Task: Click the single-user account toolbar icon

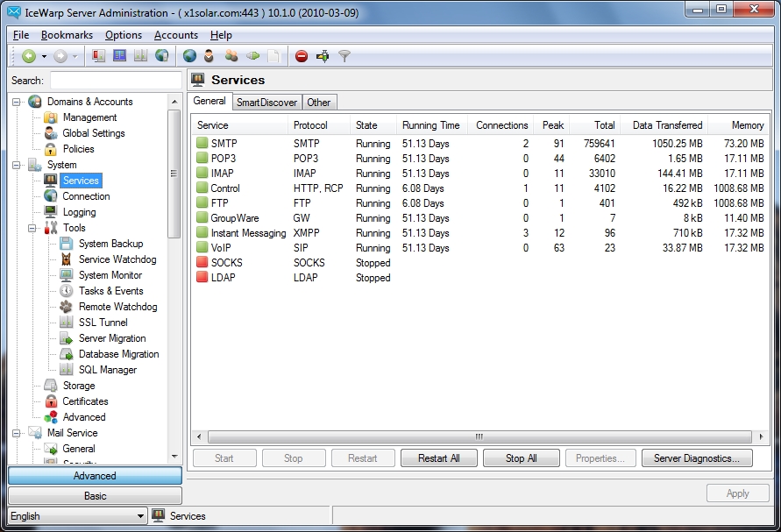Action: [x=209, y=56]
